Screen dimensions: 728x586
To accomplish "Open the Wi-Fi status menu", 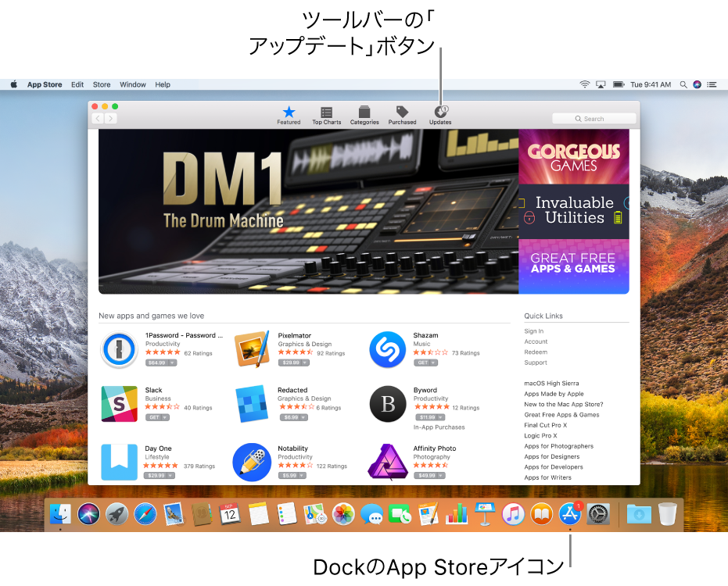I will click(x=585, y=84).
